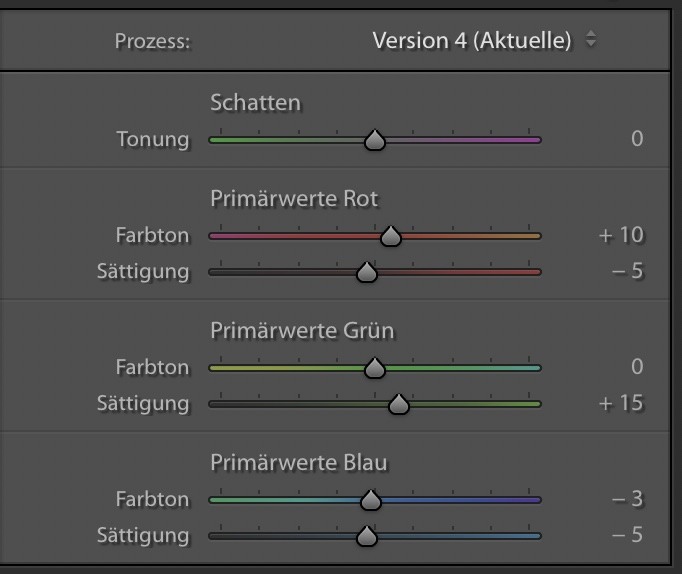Click the Prozess label
Viewport: 682px width, 574px height.
pyautogui.click(x=152, y=42)
